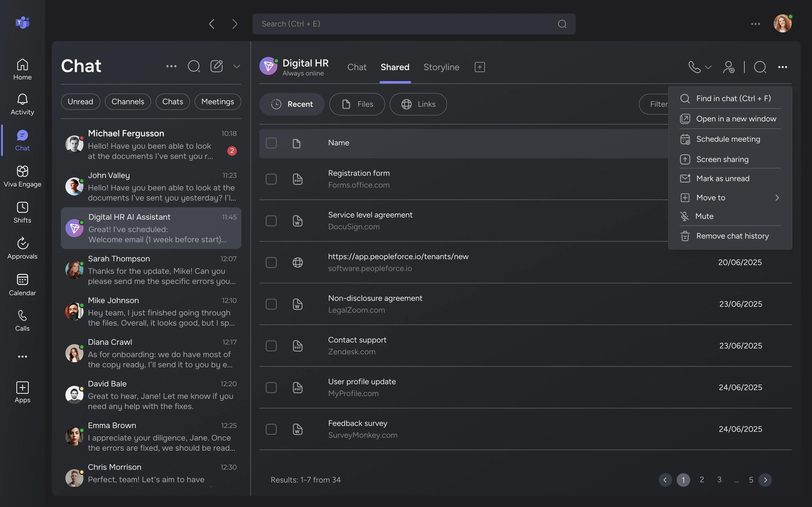Expand call options dropdown arrow
The width and height of the screenshot is (812, 507).
pyautogui.click(x=708, y=67)
